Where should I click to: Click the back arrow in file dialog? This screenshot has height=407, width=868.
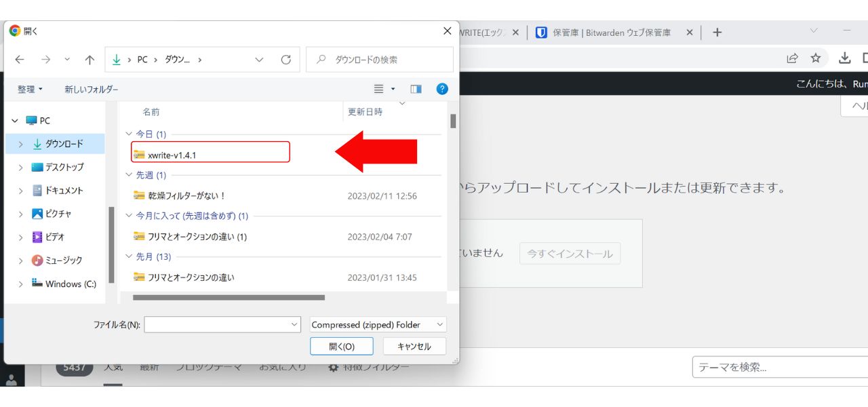pyautogui.click(x=20, y=60)
